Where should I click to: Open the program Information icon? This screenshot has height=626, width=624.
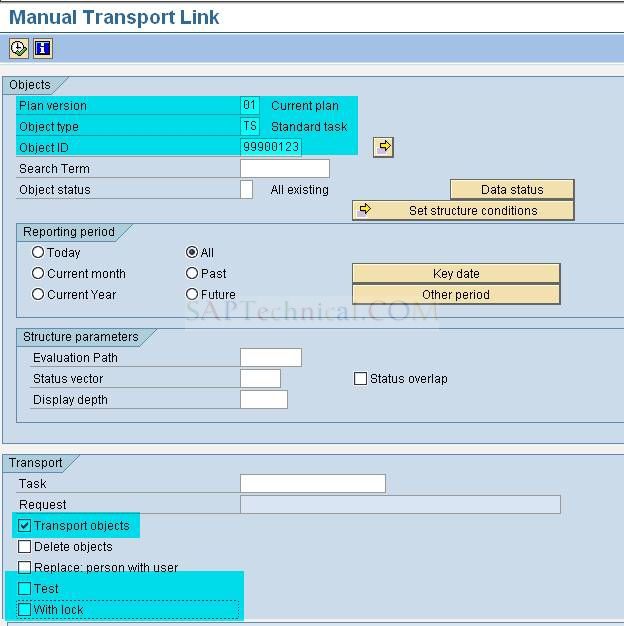coord(43,49)
